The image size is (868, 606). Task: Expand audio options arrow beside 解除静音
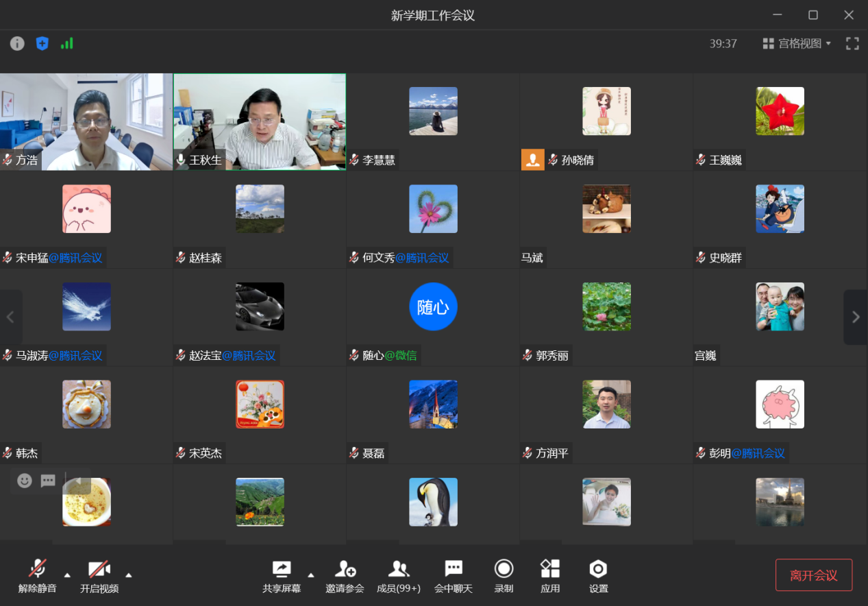[67, 574]
